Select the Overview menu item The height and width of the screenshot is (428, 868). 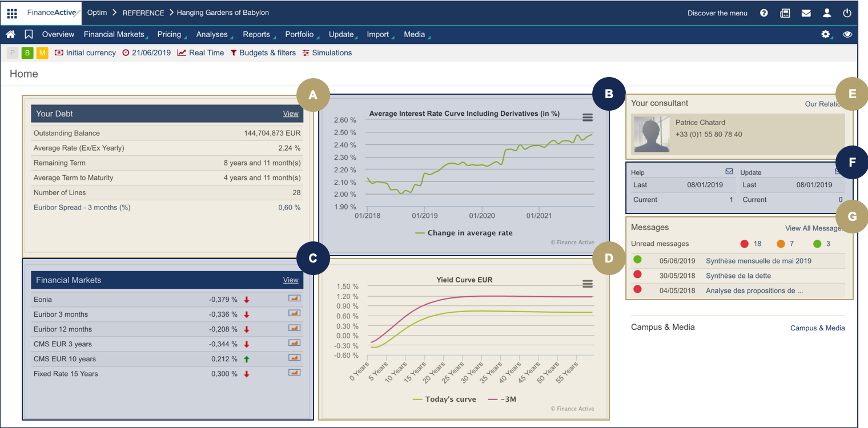pyautogui.click(x=58, y=34)
